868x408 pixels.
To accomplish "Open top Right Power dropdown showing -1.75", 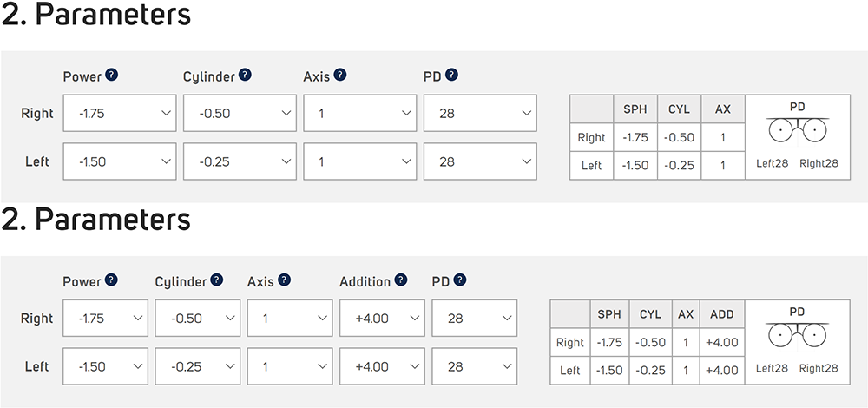I will pos(120,113).
